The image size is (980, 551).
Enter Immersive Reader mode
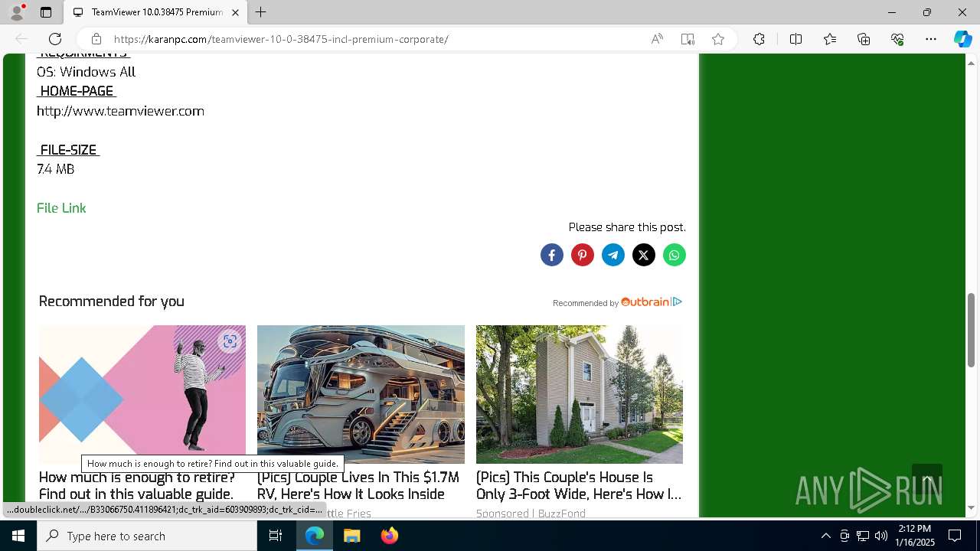pos(688,39)
